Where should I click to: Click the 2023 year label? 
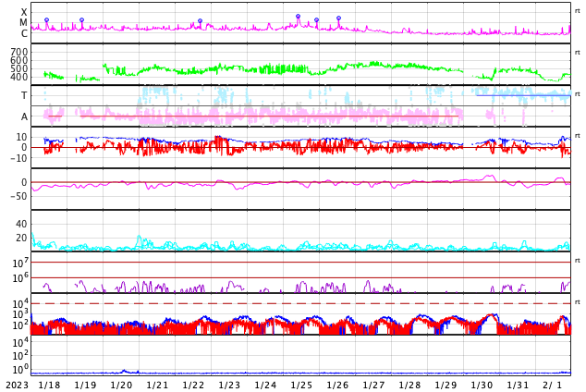pos(17,385)
